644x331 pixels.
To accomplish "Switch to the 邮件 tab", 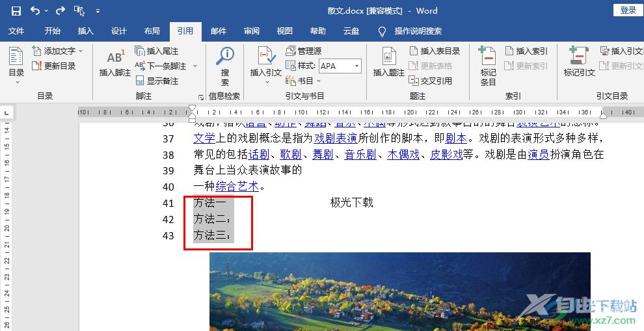I will click(219, 31).
